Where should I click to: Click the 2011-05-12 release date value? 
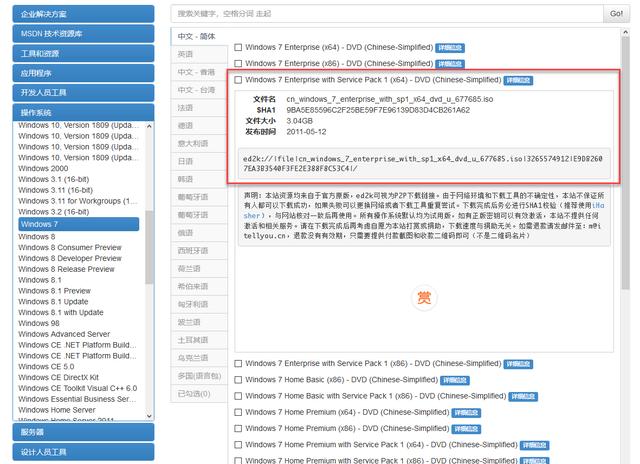[x=306, y=132]
